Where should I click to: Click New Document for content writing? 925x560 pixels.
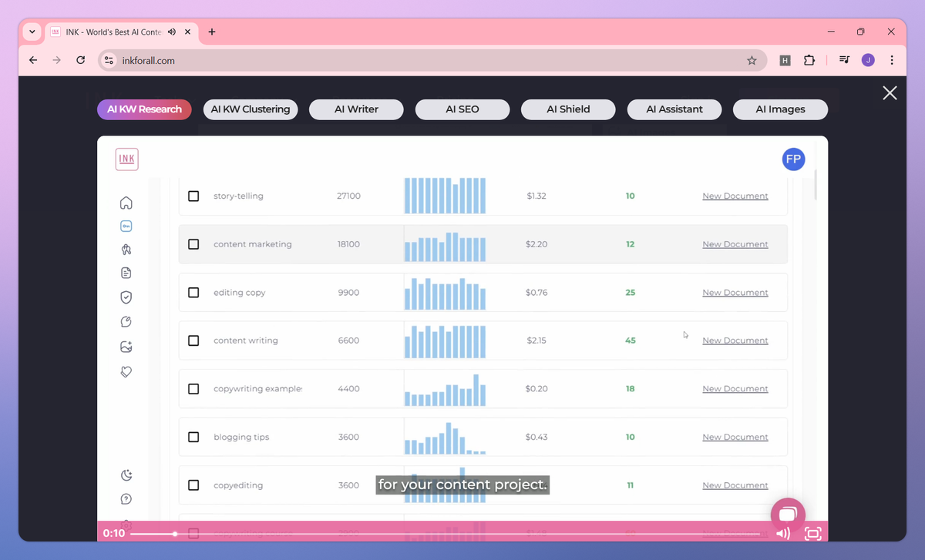(x=735, y=340)
